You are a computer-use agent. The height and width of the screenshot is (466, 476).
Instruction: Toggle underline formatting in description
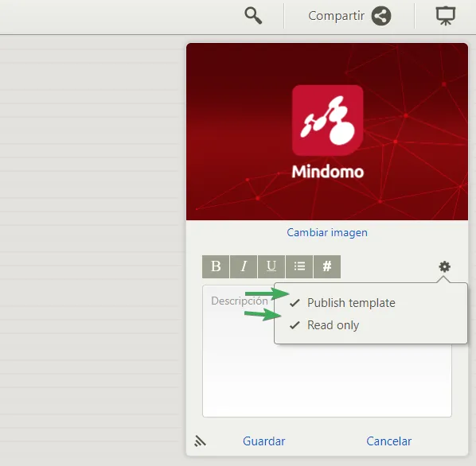[271, 266]
